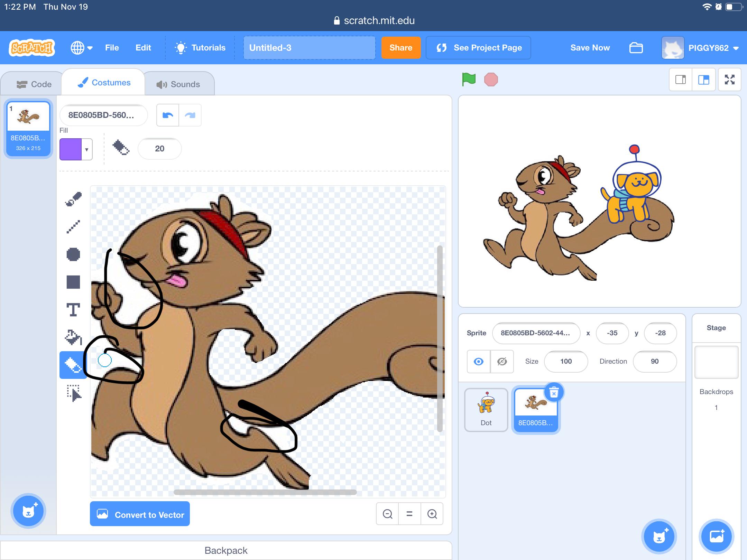Screen dimensions: 747x560
Task: Click the purple fill color swatch
Action: point(71,149)
